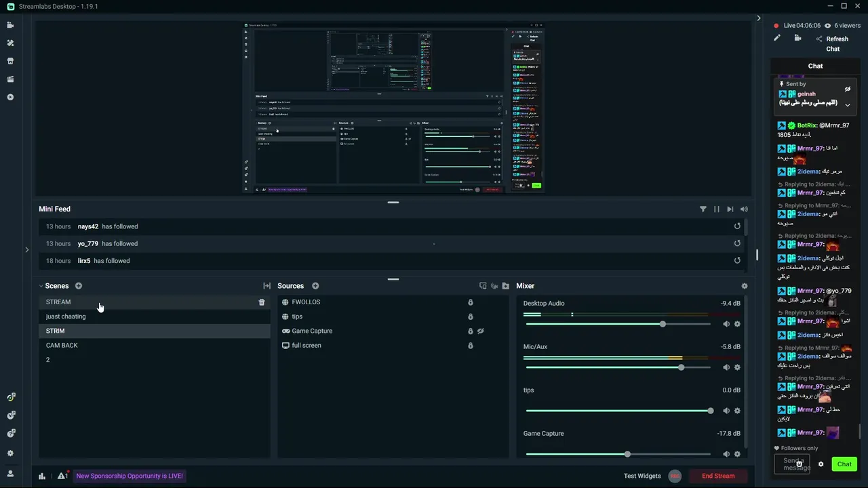Viewport: 868px width, 488px height.
Task: Add a new source with plus icon
Action: 315,286
